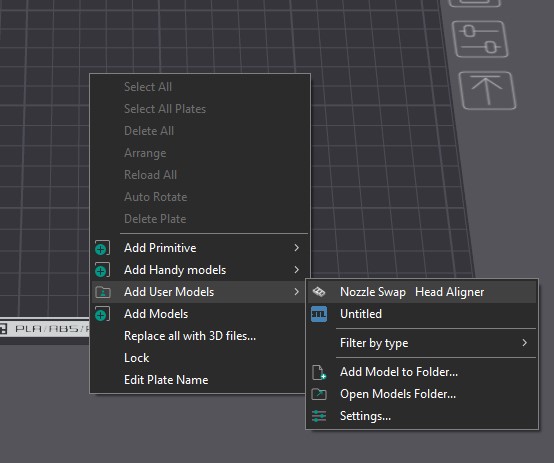Select Replace all with 3D files...
Image resolution: width=554 pixels, height=463 pixels.
[200, 336]
